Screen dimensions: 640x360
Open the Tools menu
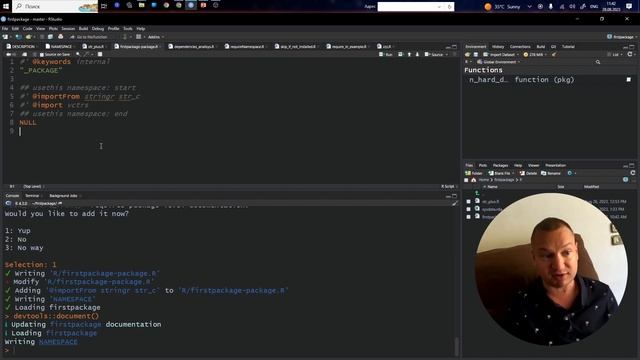pyautogui.click(x=128, y=29)
